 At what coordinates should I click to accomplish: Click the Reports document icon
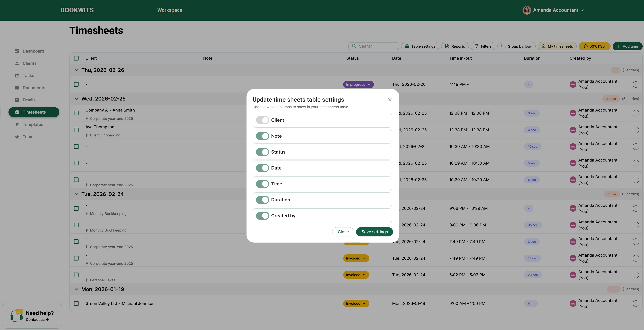(x=447, y=46)
